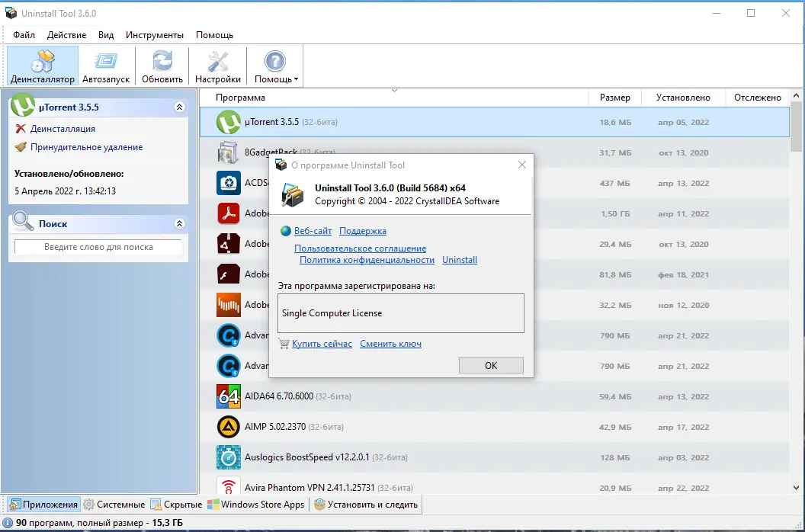805x532 pixels.
Task: Switch to Автозапуск toolbar icon
Action: [106, 61]
